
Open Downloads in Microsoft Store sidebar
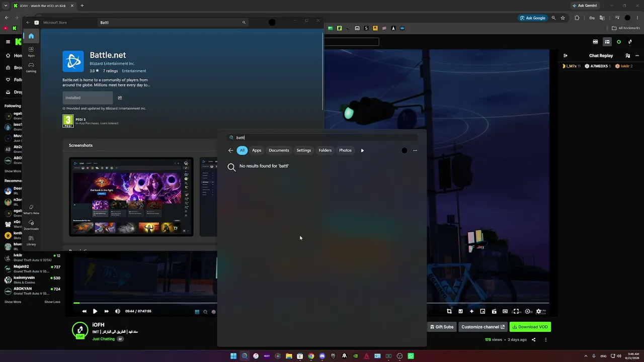pyautogui.click(x=31, y=225)
